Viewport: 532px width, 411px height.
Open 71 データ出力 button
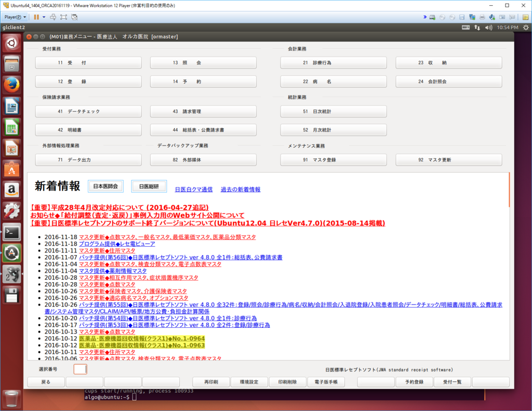coord(88,160)
